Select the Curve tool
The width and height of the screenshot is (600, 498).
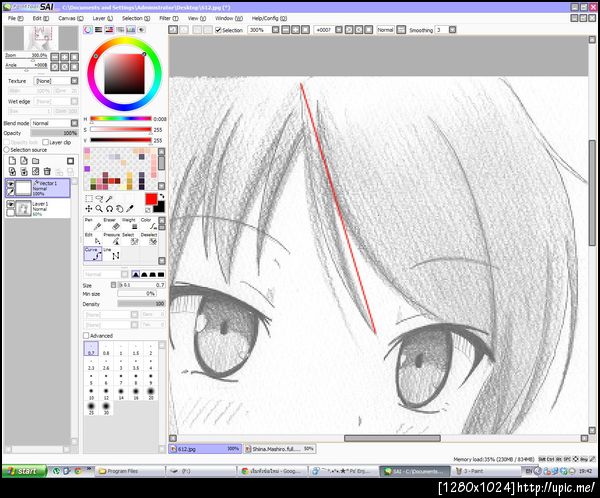[93, 254]
